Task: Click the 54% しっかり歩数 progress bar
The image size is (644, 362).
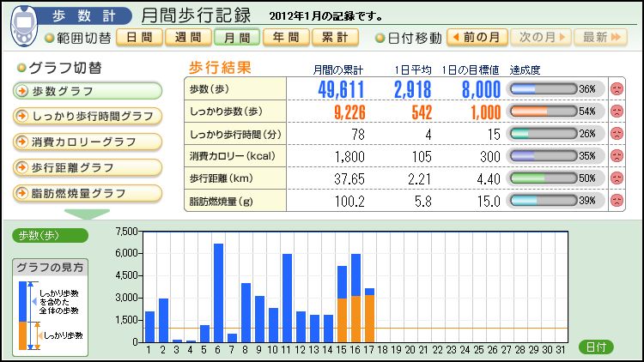Action: click(x=544, y=112)
